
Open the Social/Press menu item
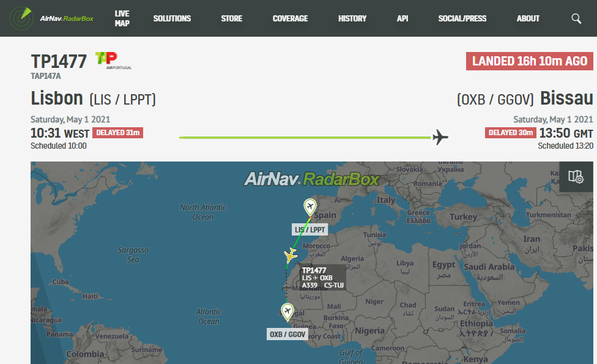click(462, 18)
